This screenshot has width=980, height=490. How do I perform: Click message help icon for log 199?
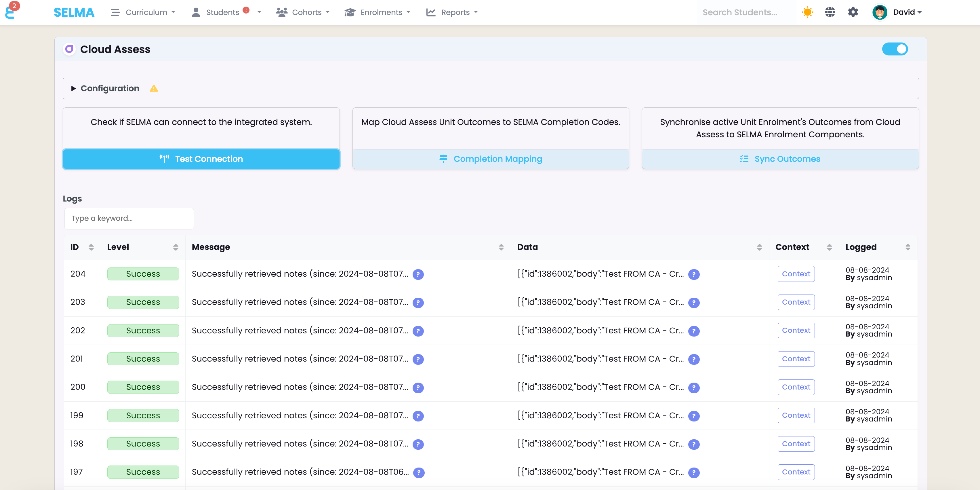point(418,416)
